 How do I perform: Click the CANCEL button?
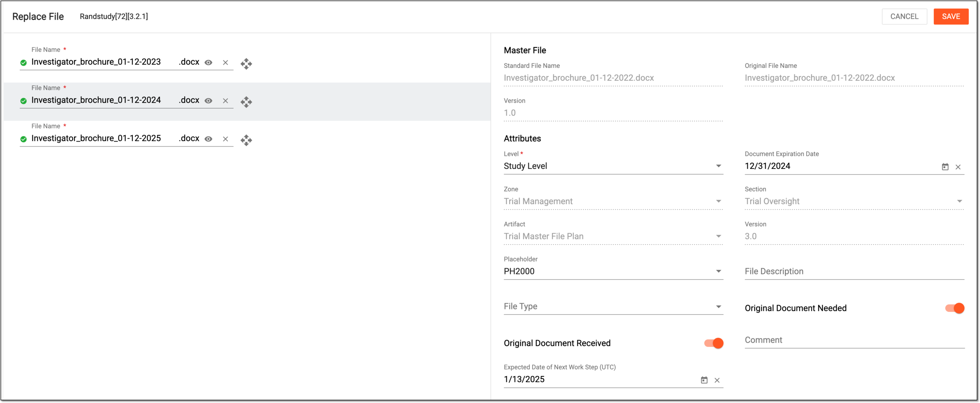coord(904,16)
